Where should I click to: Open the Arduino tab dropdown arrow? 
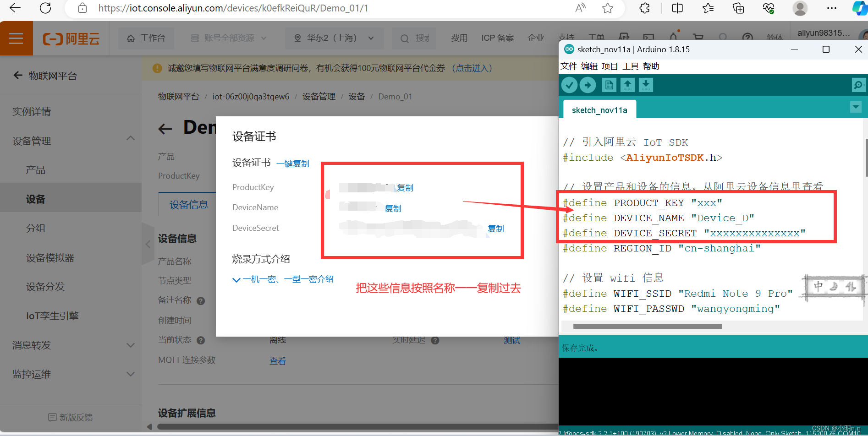tap(856, 107)
